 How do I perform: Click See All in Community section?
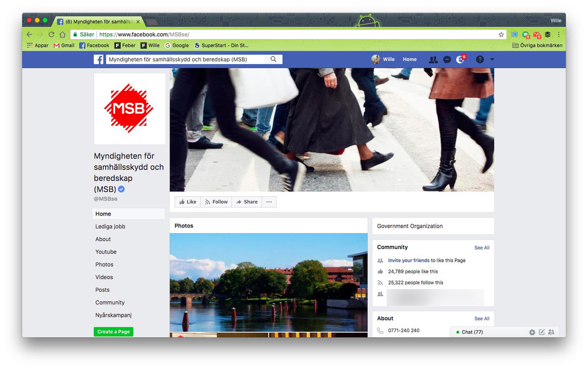[482, 248]
